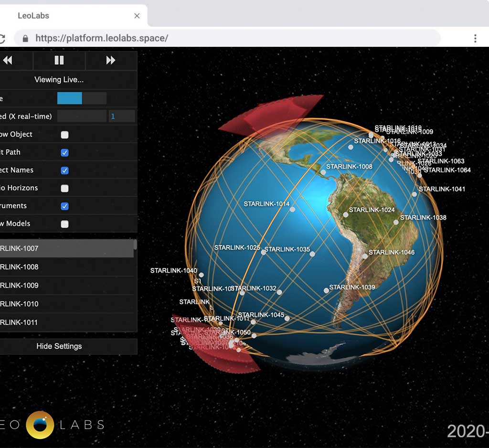Open the browser three-dot menu
The width and height of the screenshot is (489, 448).
(x=475, y=38)
